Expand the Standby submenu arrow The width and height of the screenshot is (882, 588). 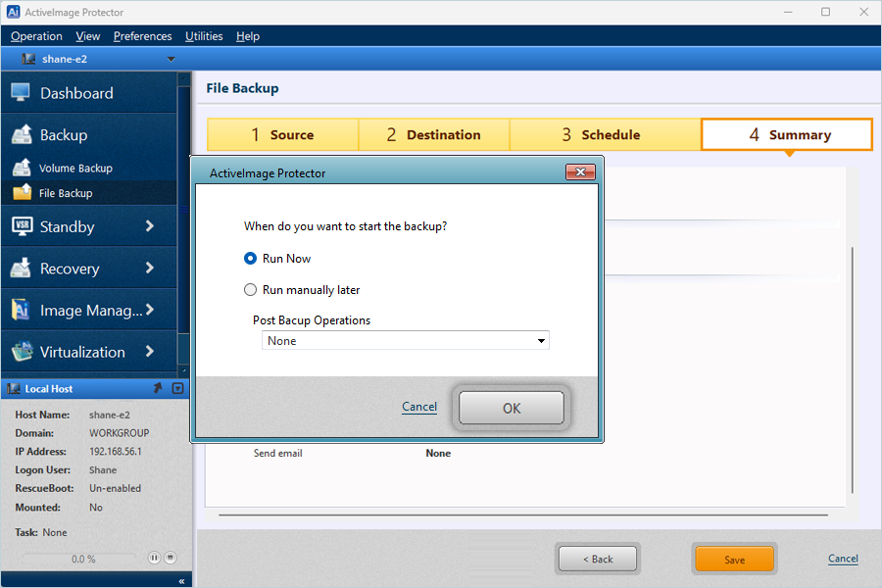(x=150, y=226)
